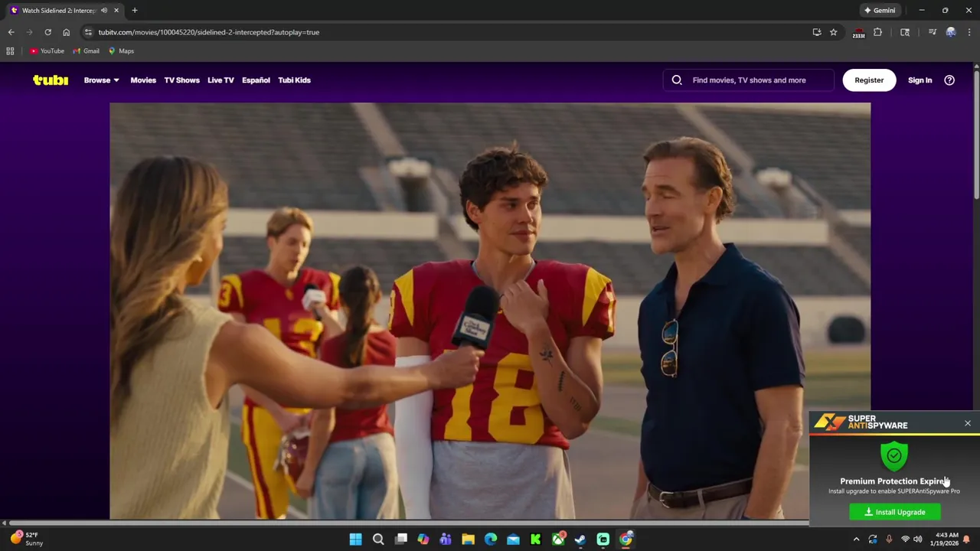Bookmark this page with the star icon
Screen dimensions: 980x551
[833, 32]
